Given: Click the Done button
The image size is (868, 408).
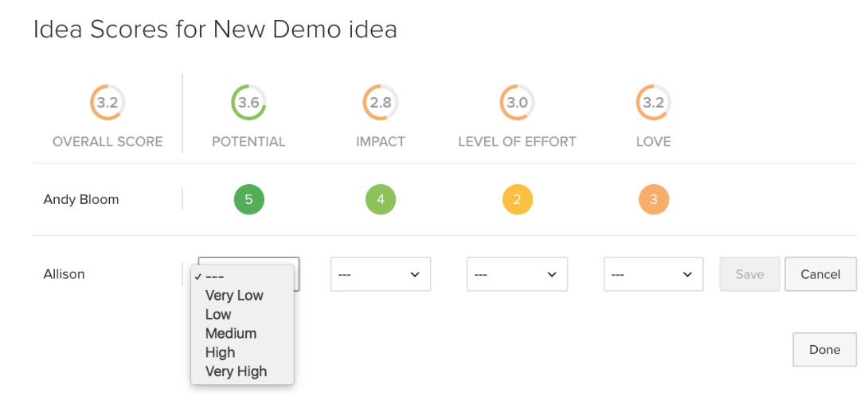Looking at the screenshot, I should pyautogui.click(x=824, y=350).
